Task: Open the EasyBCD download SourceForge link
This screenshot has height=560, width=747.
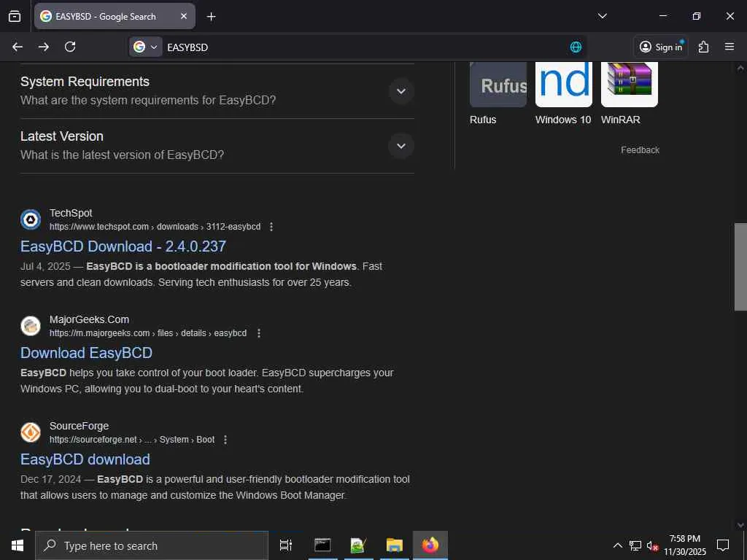Action: [x=85, y=459]
